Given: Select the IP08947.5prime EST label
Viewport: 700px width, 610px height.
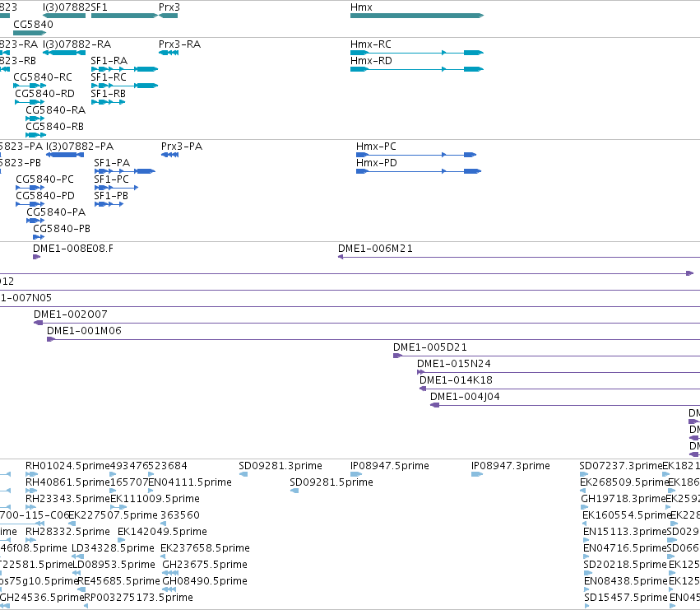Looking at the screenshot, I should pos(390,466).
